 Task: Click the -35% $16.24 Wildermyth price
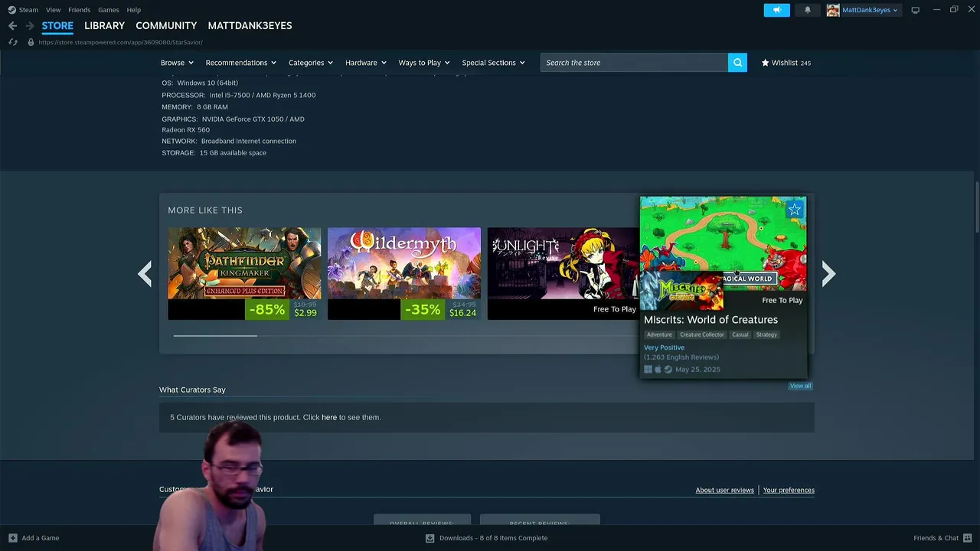440,309
